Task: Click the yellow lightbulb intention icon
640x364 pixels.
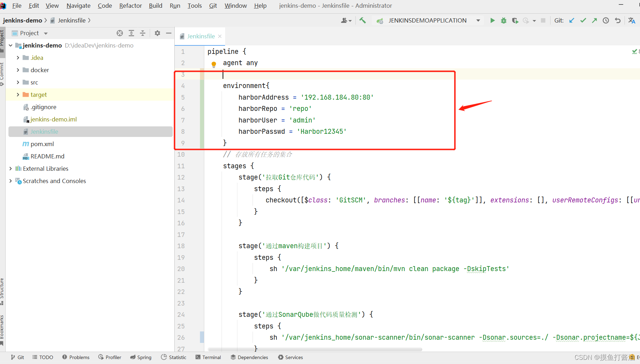Action: (214, 64)
